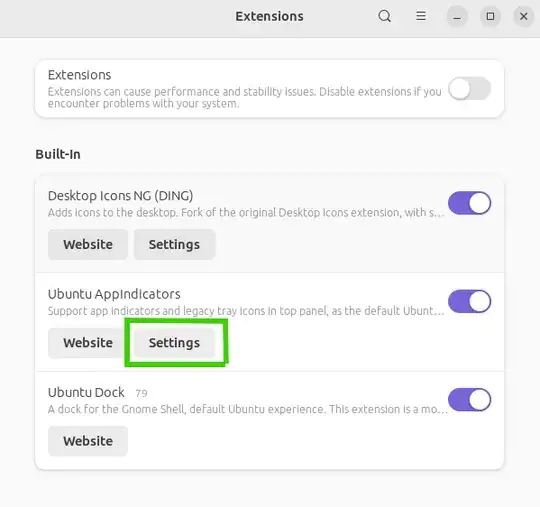This screenshot has width=540, height=507.
Task: Select the Ubuntu AppIndicators title
Action: click(x=114, y=294)
